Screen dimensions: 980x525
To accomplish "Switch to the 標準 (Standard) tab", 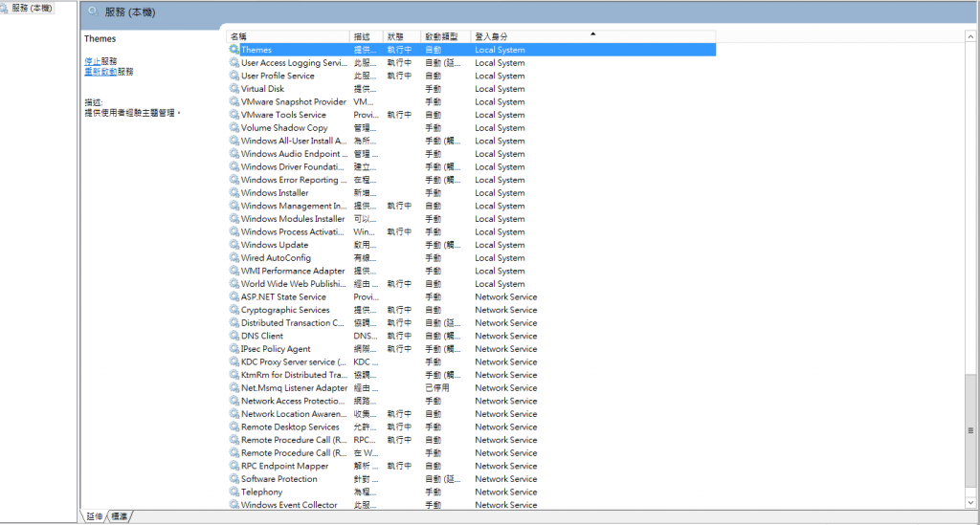I will 120,516.
